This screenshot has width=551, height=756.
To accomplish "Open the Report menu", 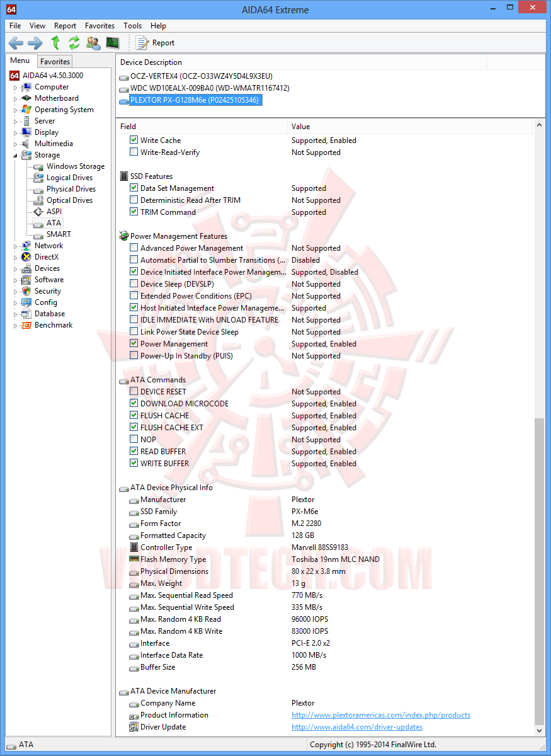I will (65, 26).
